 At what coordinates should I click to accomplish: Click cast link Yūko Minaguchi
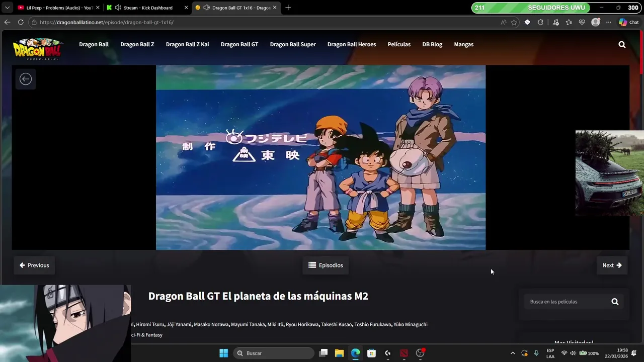pos(411,324)
